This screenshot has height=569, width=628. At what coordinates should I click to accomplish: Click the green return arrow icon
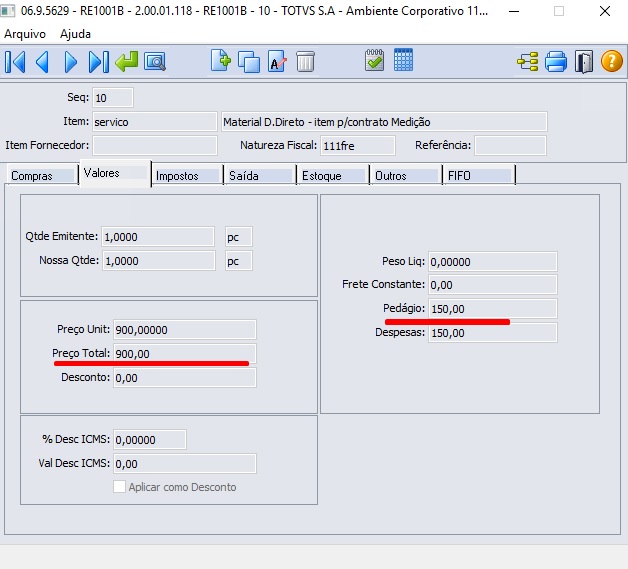[127, 62]
